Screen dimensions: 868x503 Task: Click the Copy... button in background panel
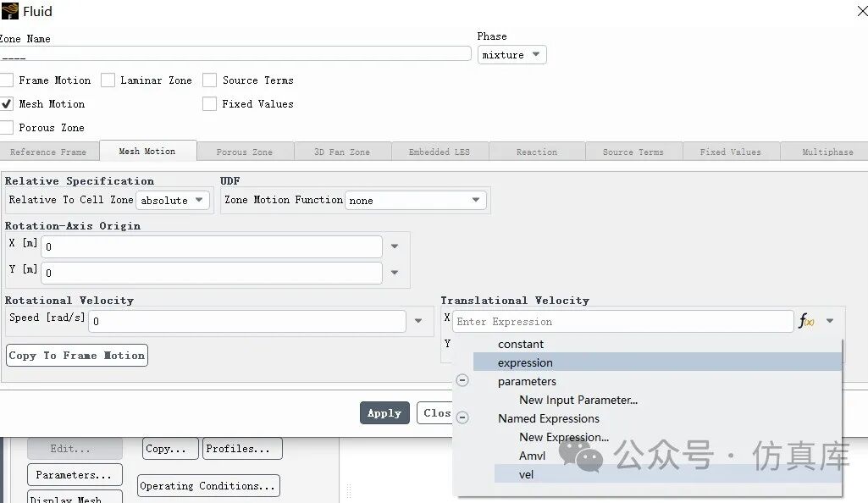170,449
